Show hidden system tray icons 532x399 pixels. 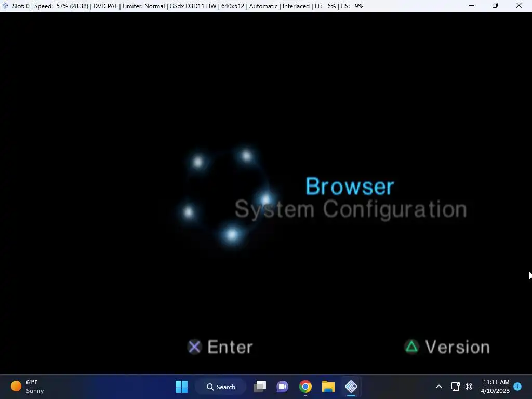click(438, 387)
